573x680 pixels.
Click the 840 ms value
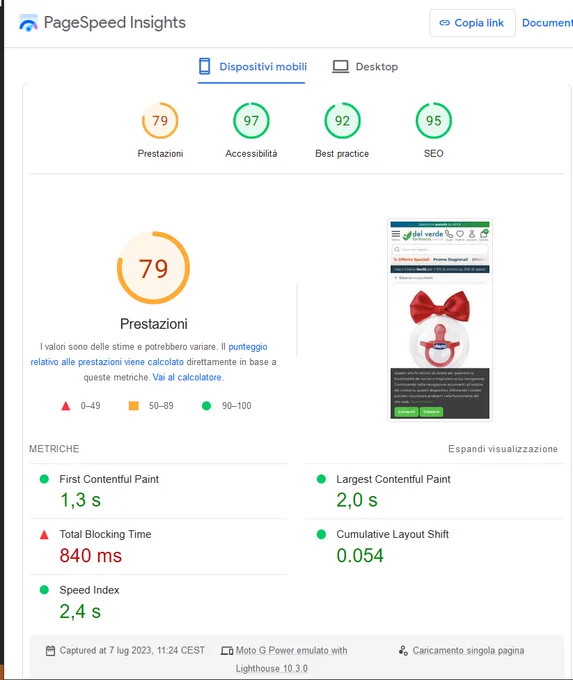click(91, 556)
